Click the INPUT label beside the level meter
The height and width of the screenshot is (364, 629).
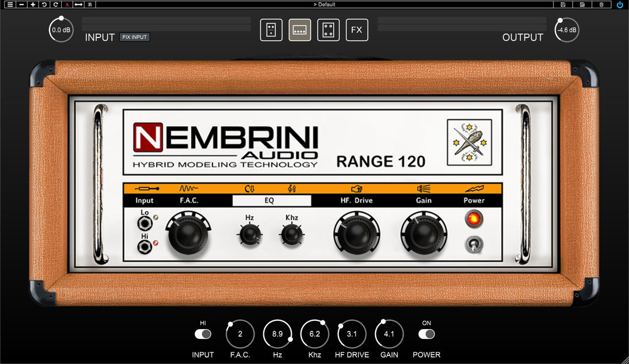(100, 37)
